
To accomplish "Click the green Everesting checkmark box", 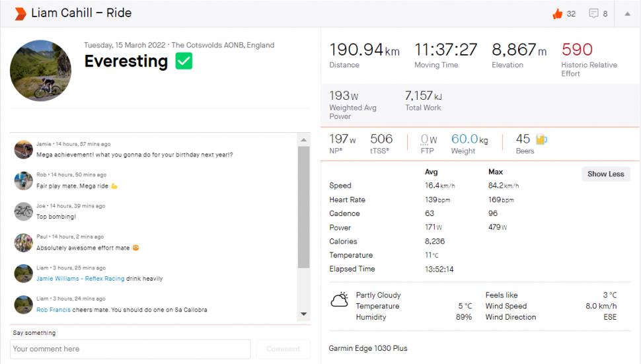I will click(184, 61).
